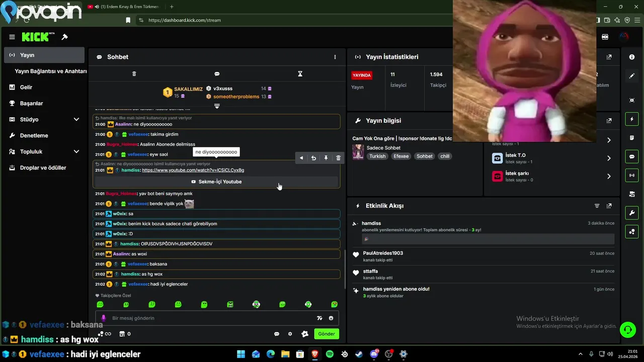This screenshot has height=362, width=644.
Task: Open Discord from the taskbar
Action: (374, 354)
